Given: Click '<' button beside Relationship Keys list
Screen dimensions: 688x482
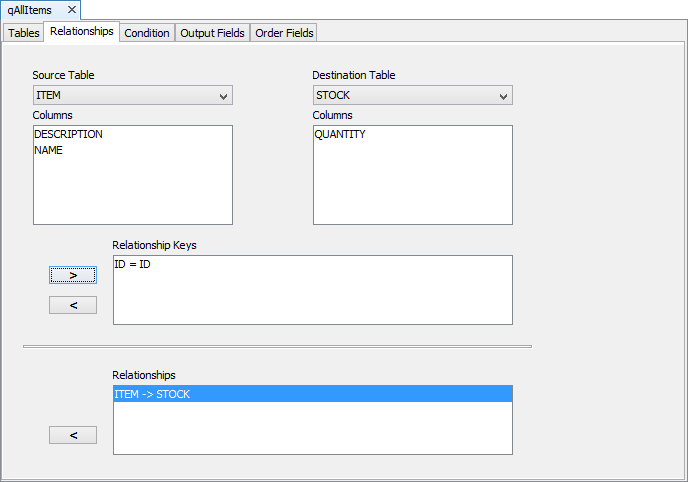Looking at the screenshot, I should pos(73,305).
